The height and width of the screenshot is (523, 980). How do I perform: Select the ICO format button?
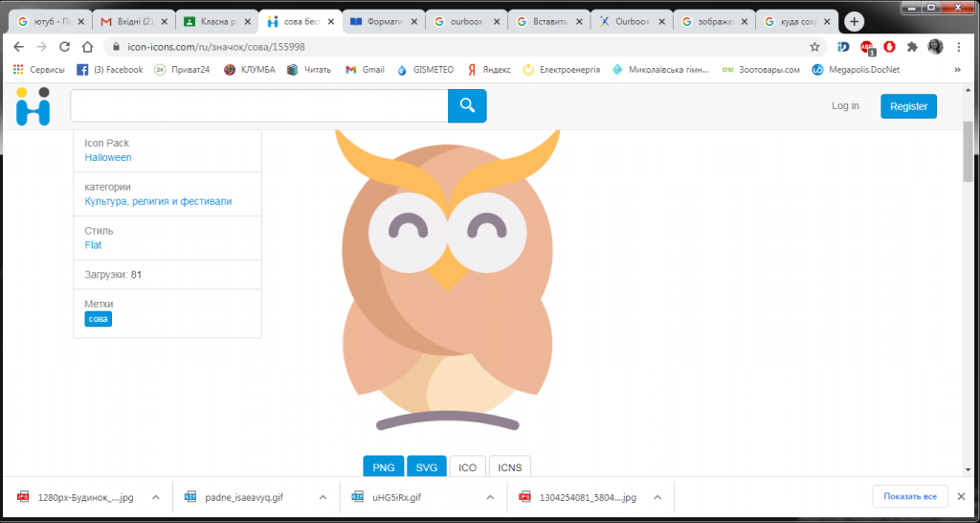tap(467, 466)
